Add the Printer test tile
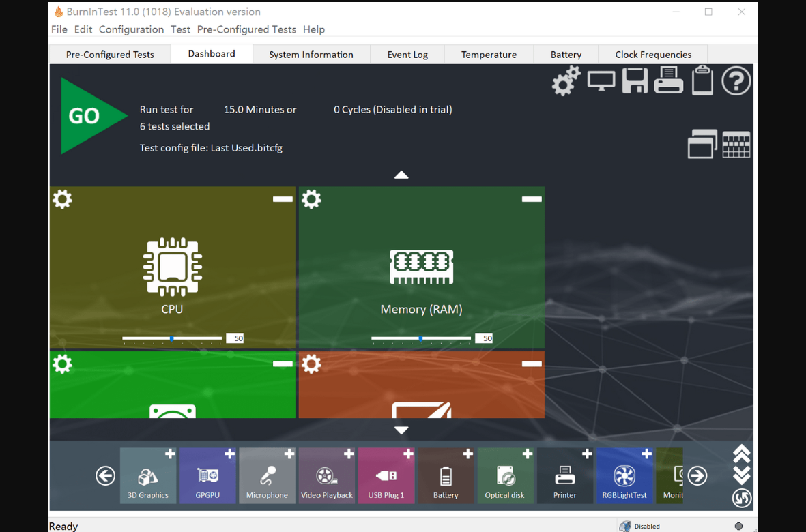This screenshot has width=806, height=532. coord(587,454)
